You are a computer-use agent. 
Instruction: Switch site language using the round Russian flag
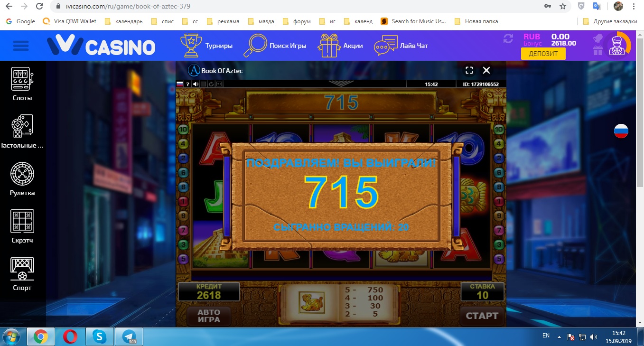621,131
